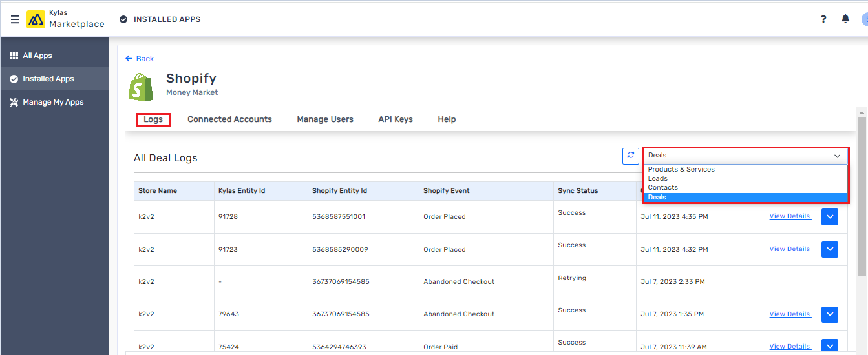Open the Manage Users tab
868x355 pixels.
(x=325, y=119)
